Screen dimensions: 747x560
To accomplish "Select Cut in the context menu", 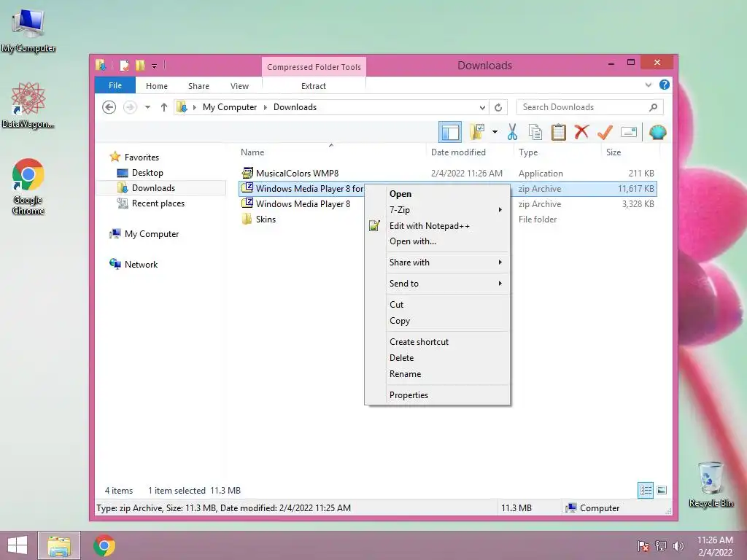I will pos(438,304).
